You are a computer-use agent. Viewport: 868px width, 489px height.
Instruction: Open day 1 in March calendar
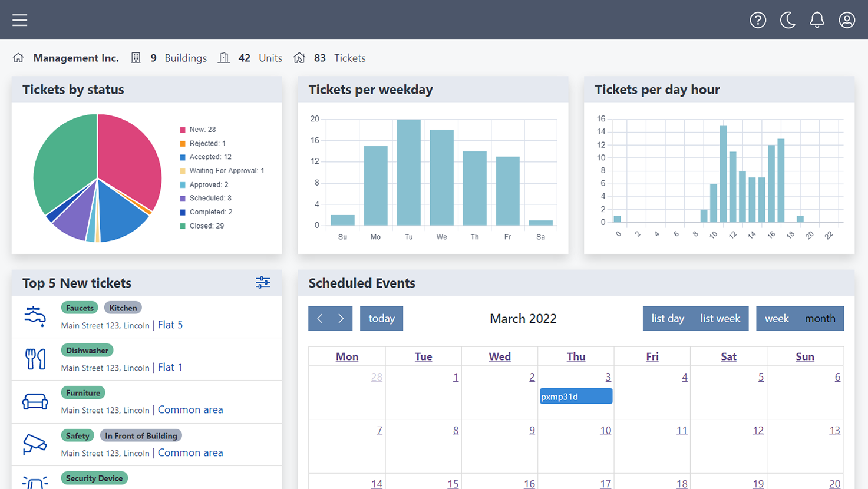click(456, 377)
